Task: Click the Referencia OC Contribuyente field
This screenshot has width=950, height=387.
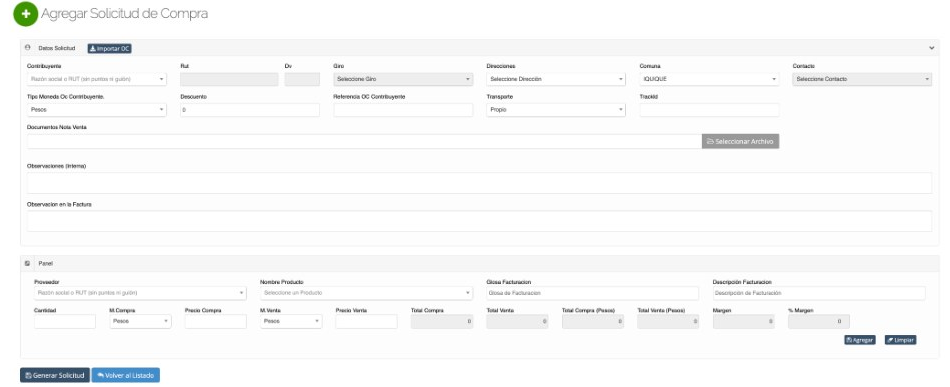Action: (x=403, y=110)
